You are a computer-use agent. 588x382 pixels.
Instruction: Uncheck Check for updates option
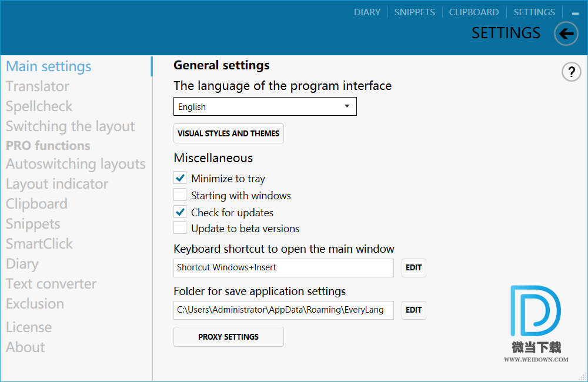(x=181, y=212)
